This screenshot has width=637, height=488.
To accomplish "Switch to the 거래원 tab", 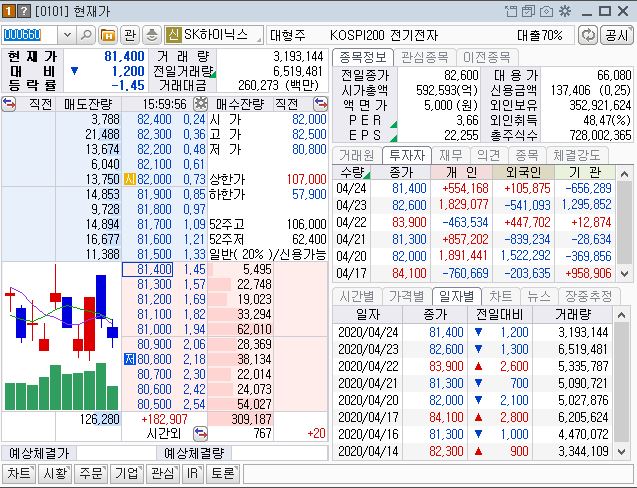I will (356, 155).
